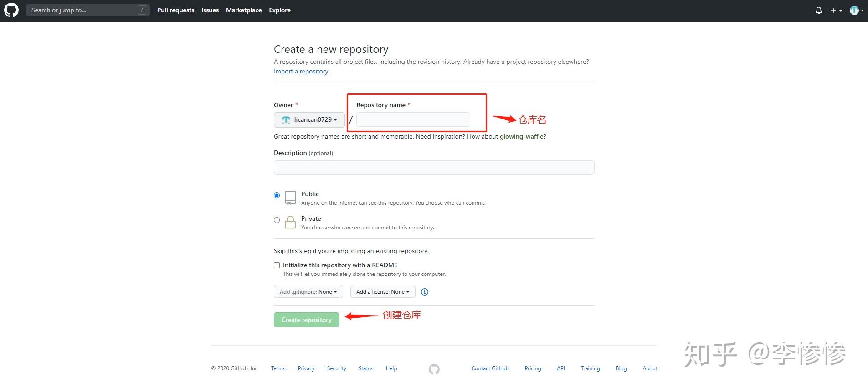
Task: Open the Help footer link
Action: click(391, 368)
